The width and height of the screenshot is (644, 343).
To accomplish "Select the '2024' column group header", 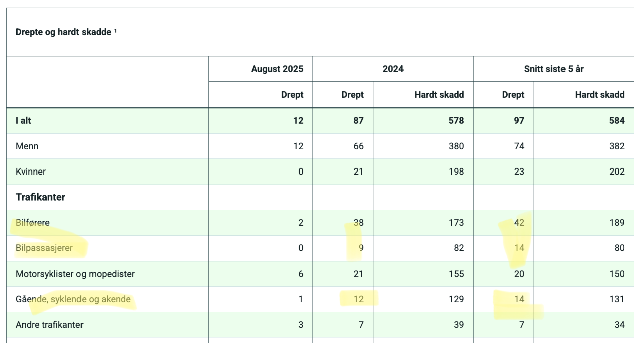I will pos(393,69).
